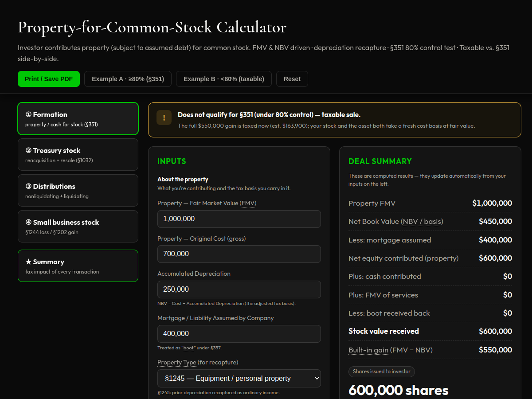The image size is (532, 399).
Task: Click Mortgage / Liability Assumed input
Action: (x=239, y=334)
